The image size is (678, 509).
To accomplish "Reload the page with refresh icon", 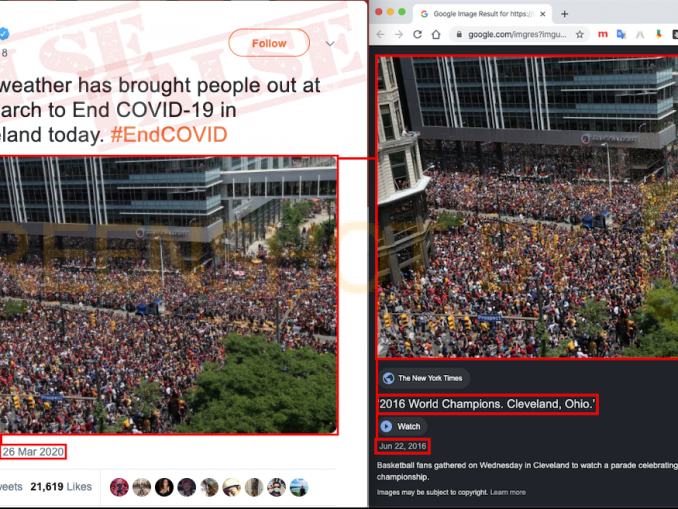I will tap(417, 35).
